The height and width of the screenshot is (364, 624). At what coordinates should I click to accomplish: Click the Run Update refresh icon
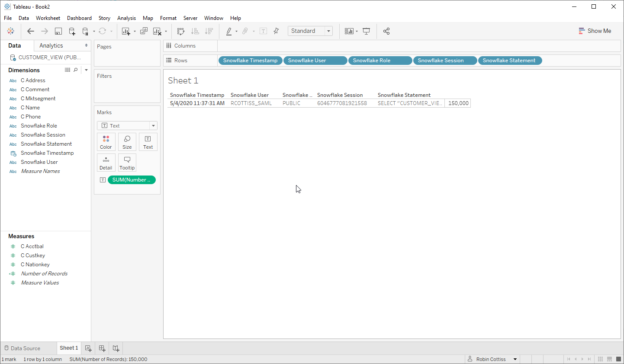[x=102, y=31]
